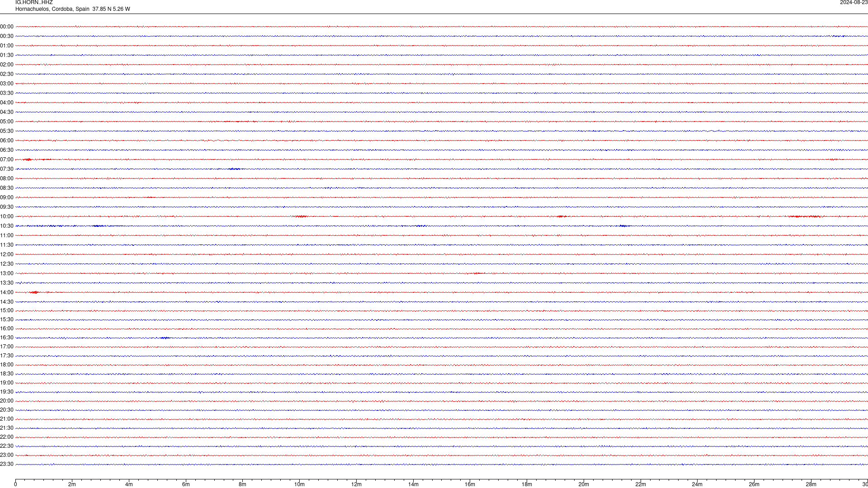
Task: Select the 03:00 trace time label
Action: pos(7,84)
